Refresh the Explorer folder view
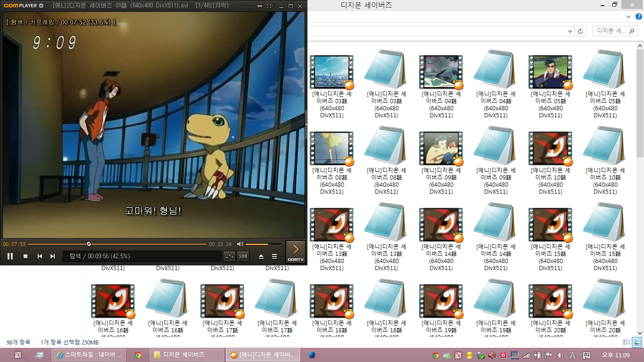 coord(581,31)
